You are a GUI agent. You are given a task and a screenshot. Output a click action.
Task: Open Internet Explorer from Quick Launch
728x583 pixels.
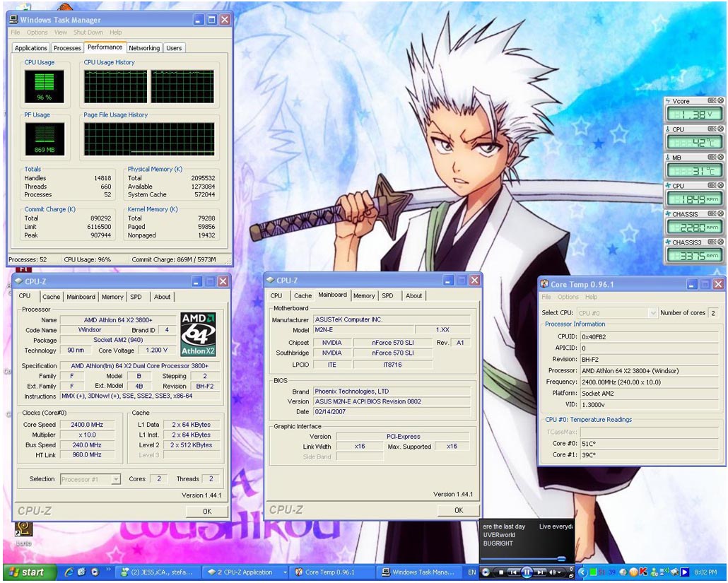click(69, 572)
